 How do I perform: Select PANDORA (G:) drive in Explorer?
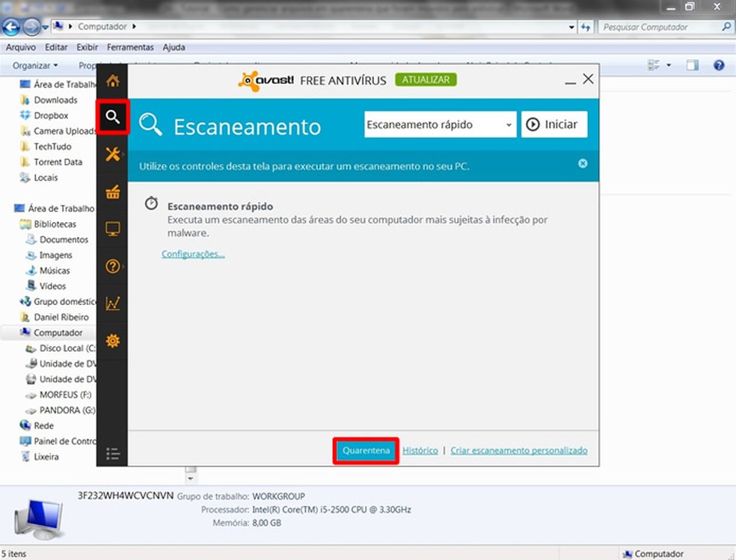pyautogui.click(x=67, y=410)
